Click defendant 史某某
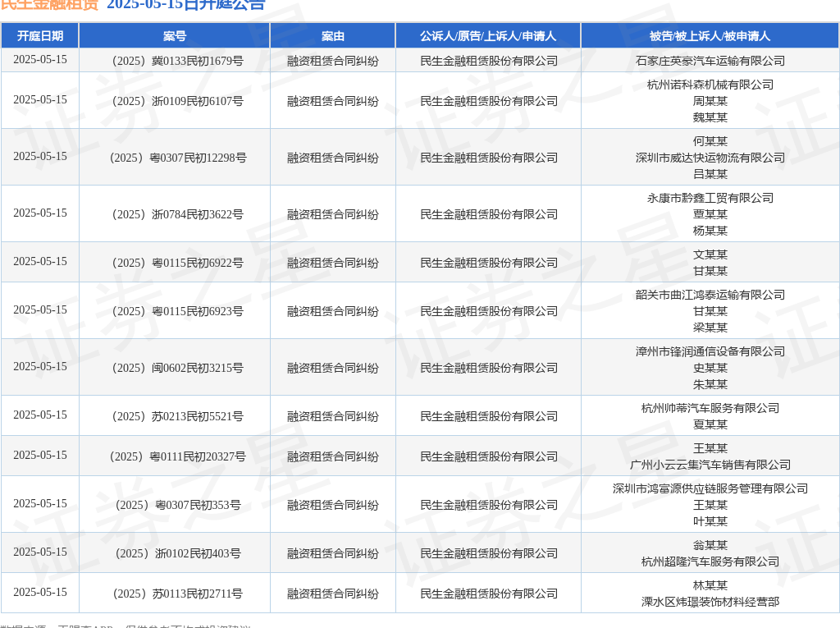The height and width of the screenshot is (628, 840). (x=710, y=369)
